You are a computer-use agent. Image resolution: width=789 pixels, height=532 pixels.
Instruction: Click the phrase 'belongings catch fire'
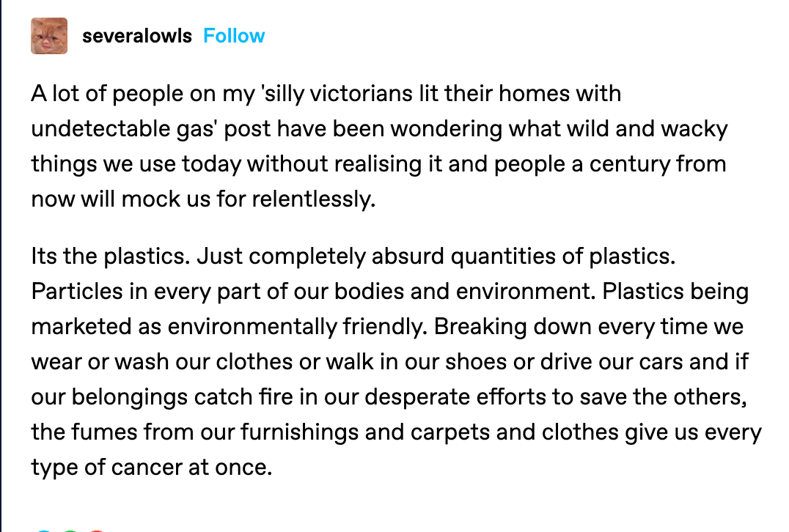(x=182, y=397)
